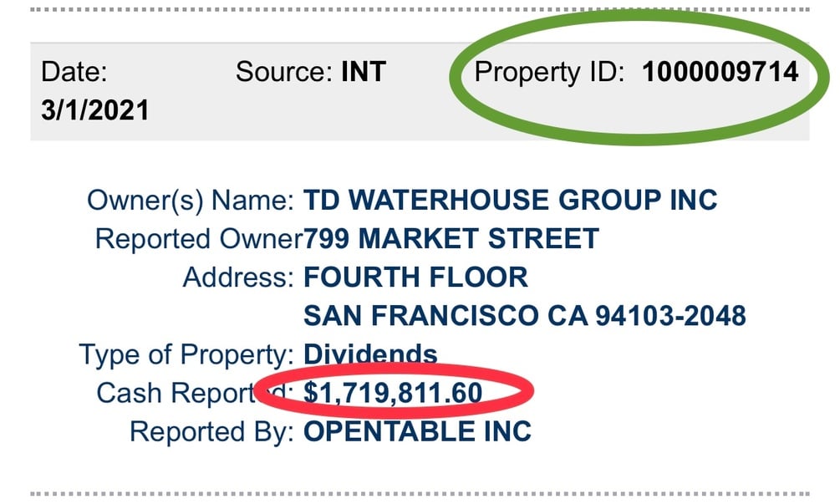Click the Date label in header
Viewport: 840px width, 504px height.
[74, 72]
